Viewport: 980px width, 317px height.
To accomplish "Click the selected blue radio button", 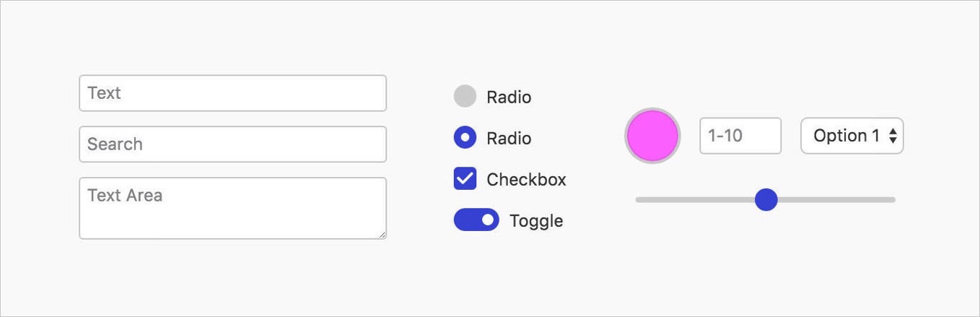I will pos(465,137).
